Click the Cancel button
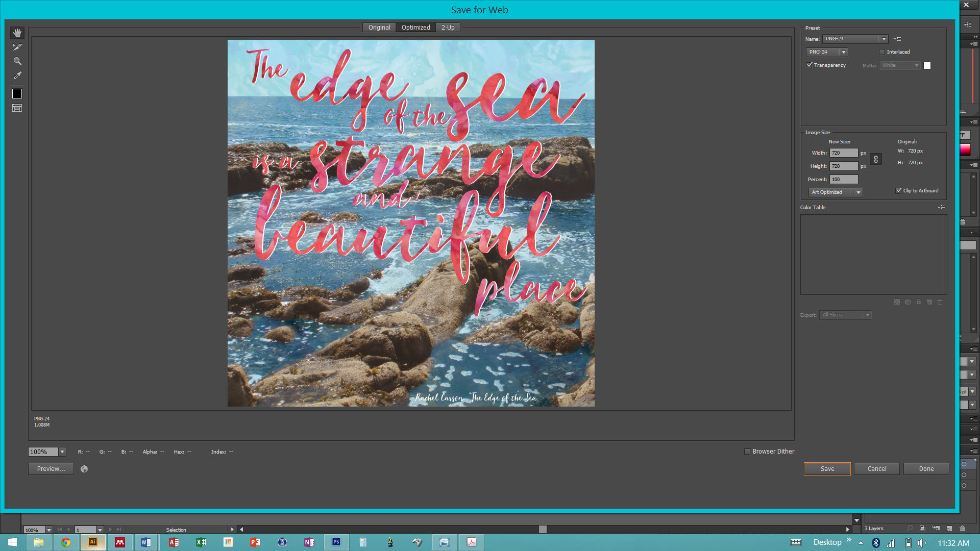980x551 pixels. click(876, 469)
